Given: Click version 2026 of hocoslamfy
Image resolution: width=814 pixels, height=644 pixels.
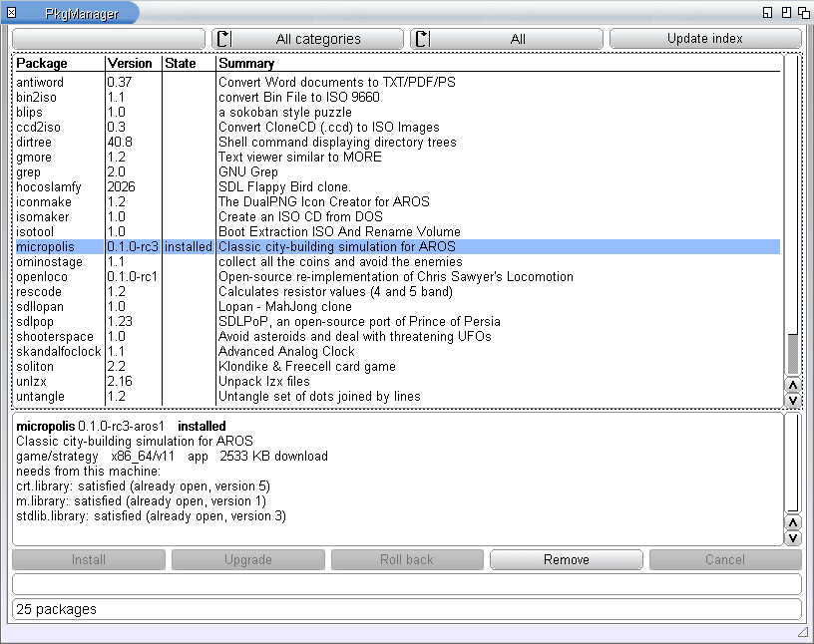Looking at the screenshot, I should (x=121, y=186).
